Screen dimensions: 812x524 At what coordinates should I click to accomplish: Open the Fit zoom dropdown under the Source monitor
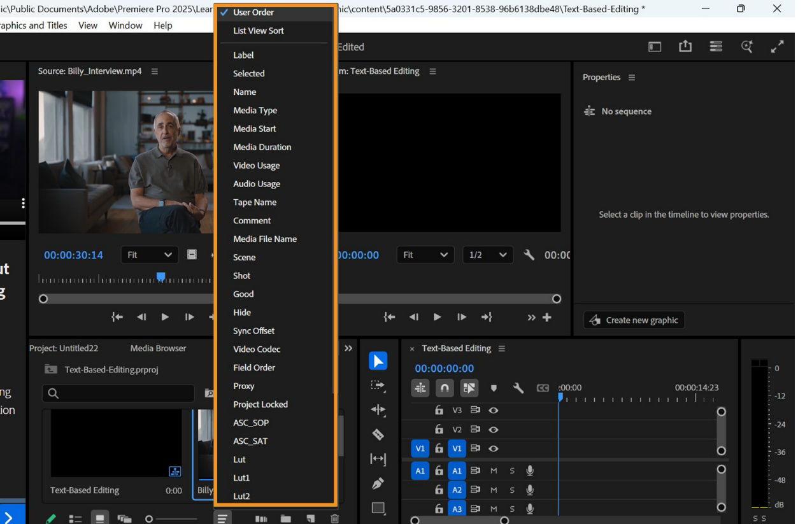tap(149, 255)
